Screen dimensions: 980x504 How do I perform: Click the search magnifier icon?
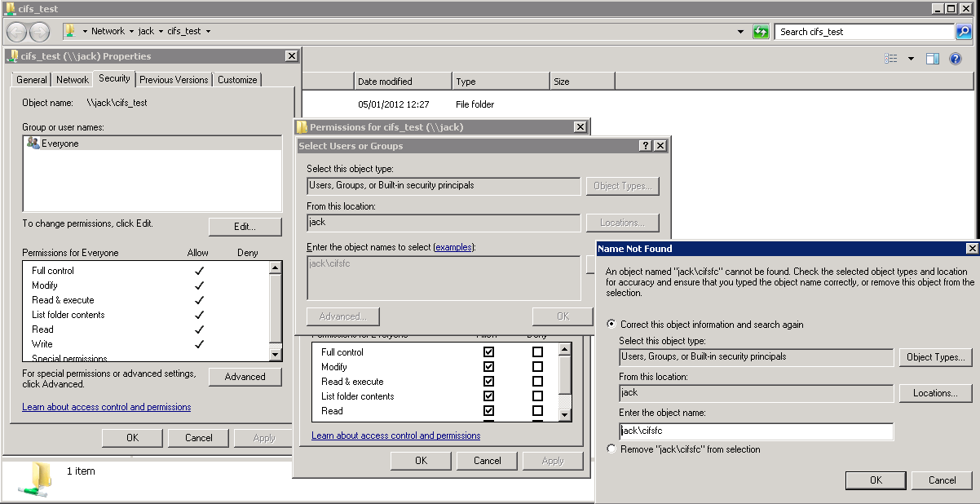[x=964, y=32]
